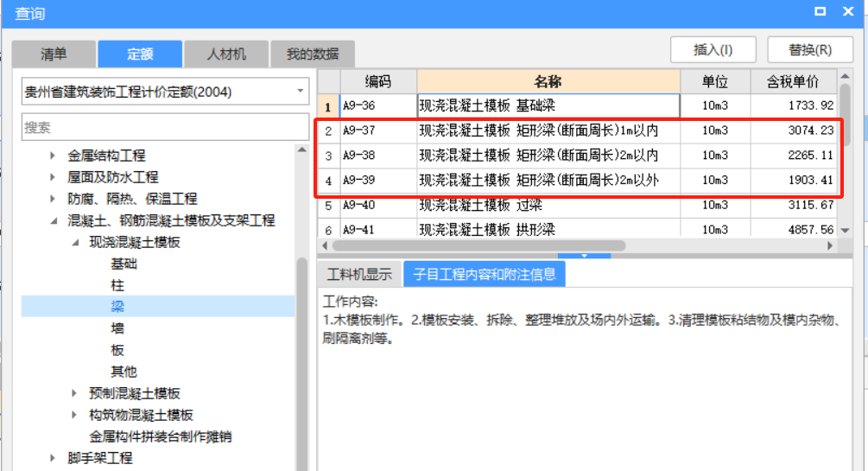Select the 其他 tree item
This screenshot has width=868, height=471.
pyautogui.click(x=124, y=372)
